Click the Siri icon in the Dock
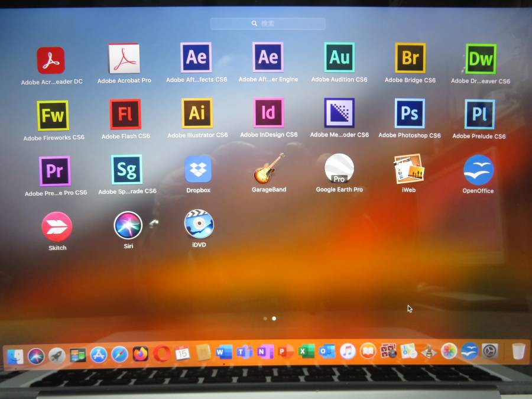 pyautogui.click(x=36, y=356)
